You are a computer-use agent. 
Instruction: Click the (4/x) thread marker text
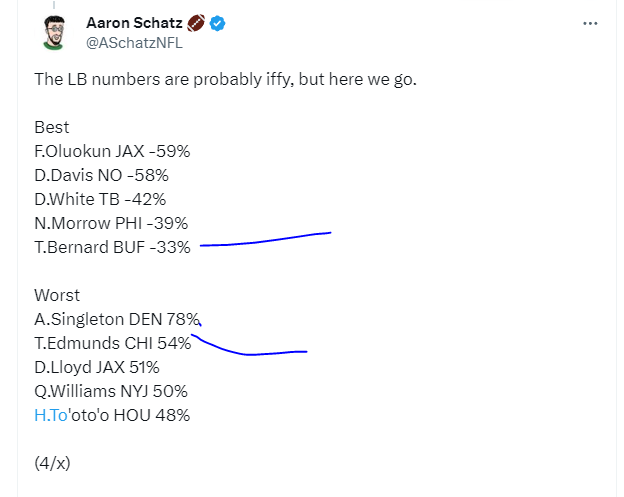click(x=53, y=463)
